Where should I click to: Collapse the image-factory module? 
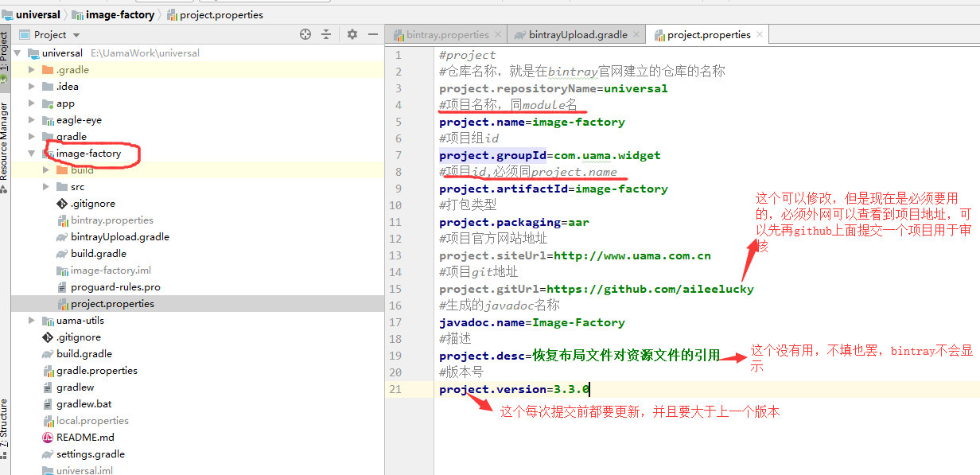[32, 154]
